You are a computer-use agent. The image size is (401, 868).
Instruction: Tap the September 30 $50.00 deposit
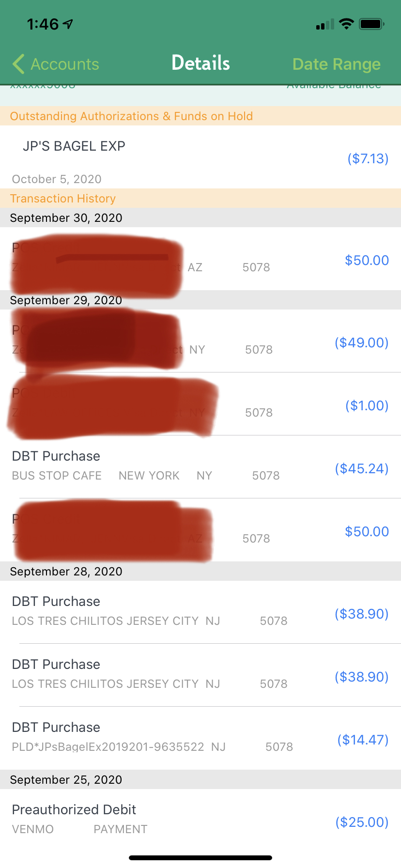tap(367, 260)
